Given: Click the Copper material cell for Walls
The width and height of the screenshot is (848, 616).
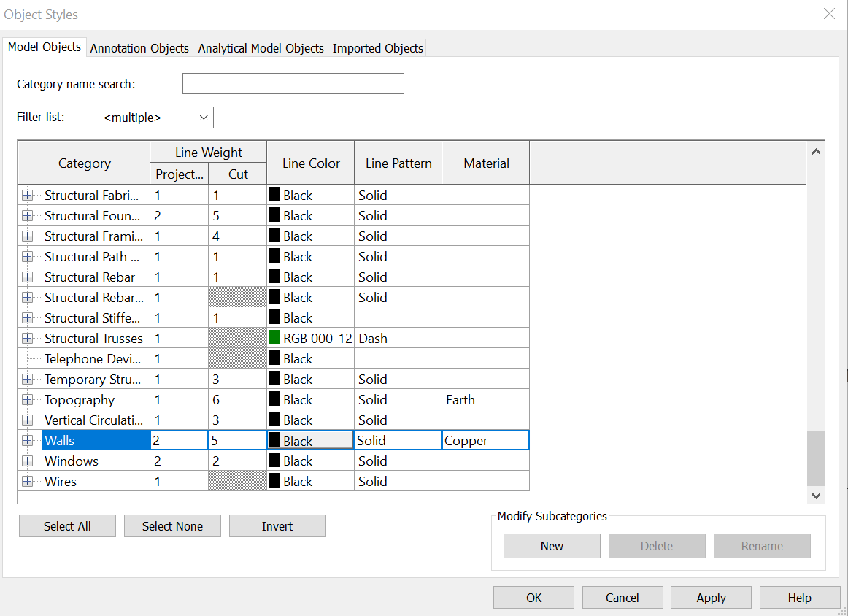Looking at the screenshot, I should 485,441.
